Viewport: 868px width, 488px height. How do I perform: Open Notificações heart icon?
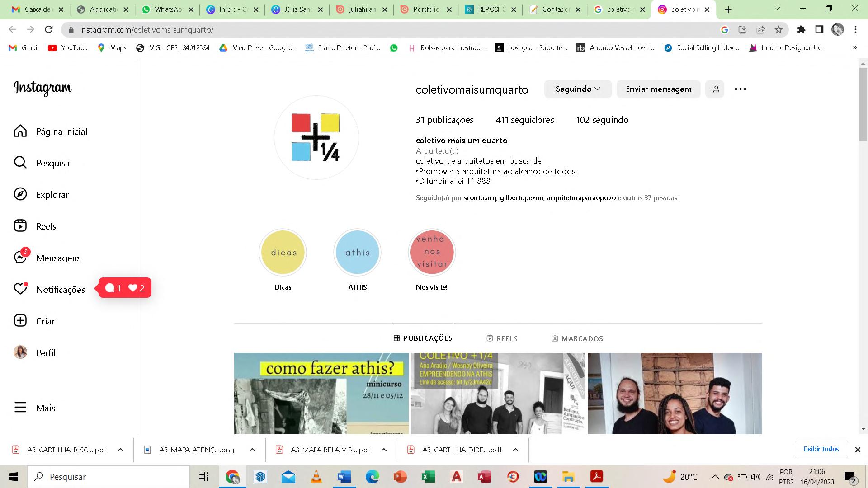click(x=20, y=289)
